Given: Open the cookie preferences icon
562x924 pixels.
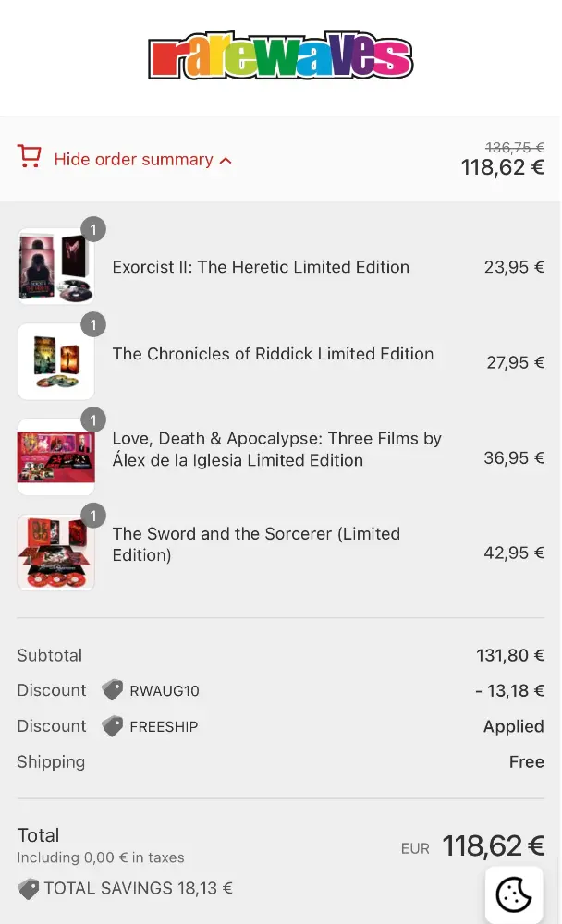Looking at the screenshot, I should coord(514,894).
